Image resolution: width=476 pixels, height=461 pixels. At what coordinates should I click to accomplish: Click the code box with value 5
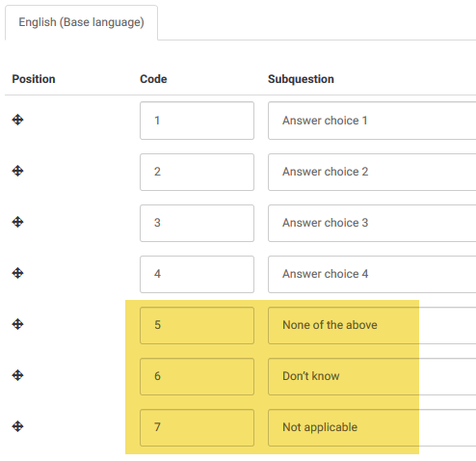197,325
